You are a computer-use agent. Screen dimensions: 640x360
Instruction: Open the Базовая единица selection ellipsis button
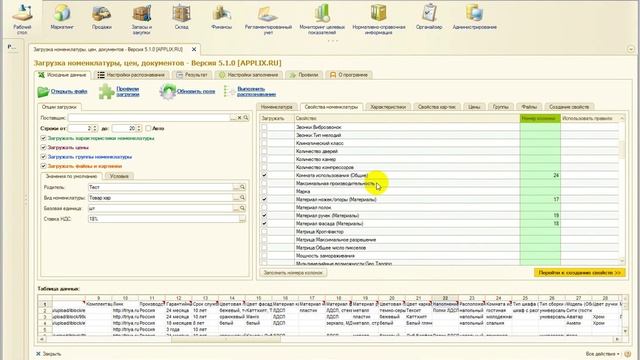236,208
